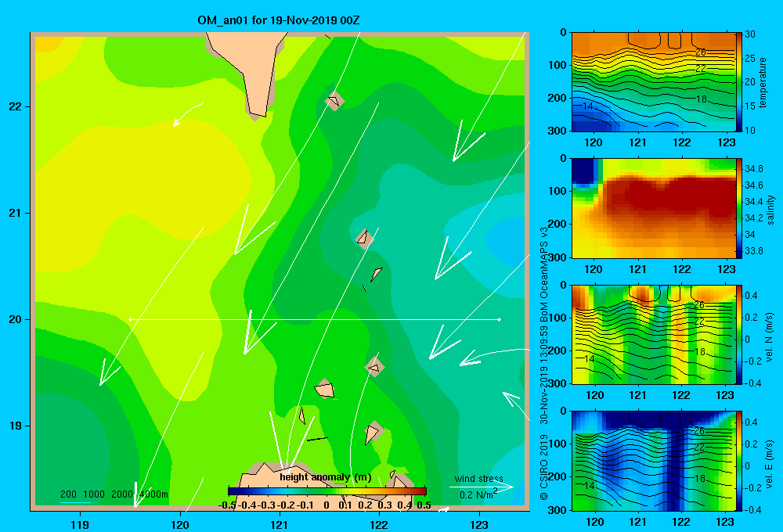
Task: Click longitude label 123 under main map
Action: pos(479,524)
